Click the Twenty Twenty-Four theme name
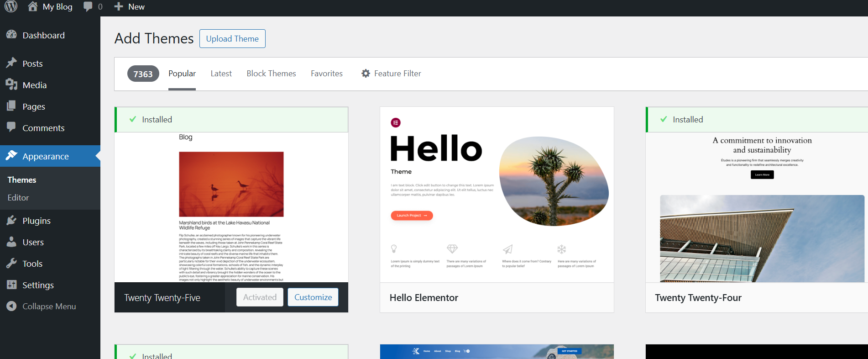868x359 pixels. tap(698, 298)
